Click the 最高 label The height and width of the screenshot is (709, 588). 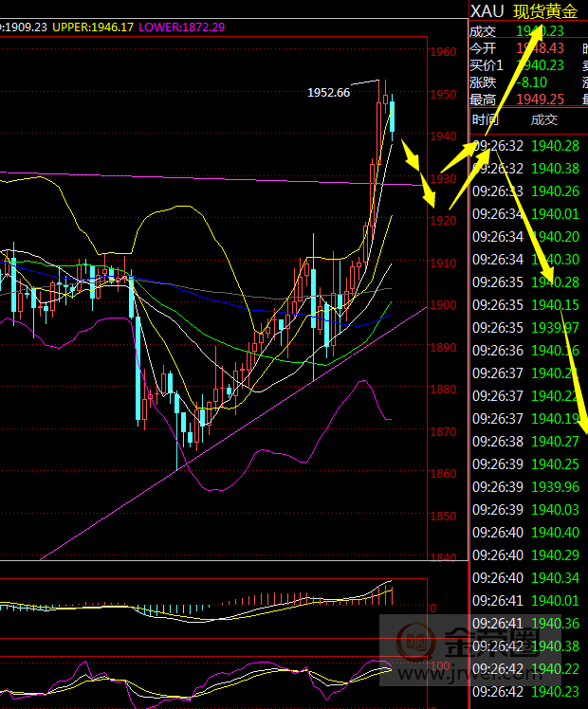click(x=483, y=99)
